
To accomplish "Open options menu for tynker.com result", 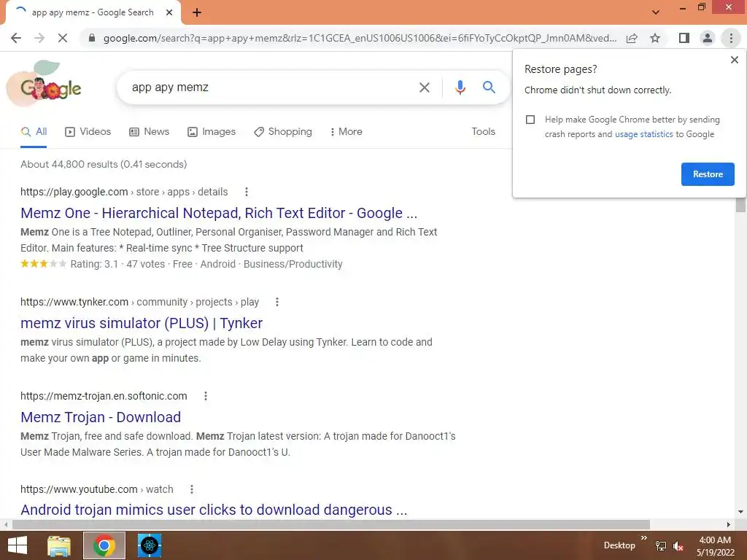I will (x=276, y=302).
